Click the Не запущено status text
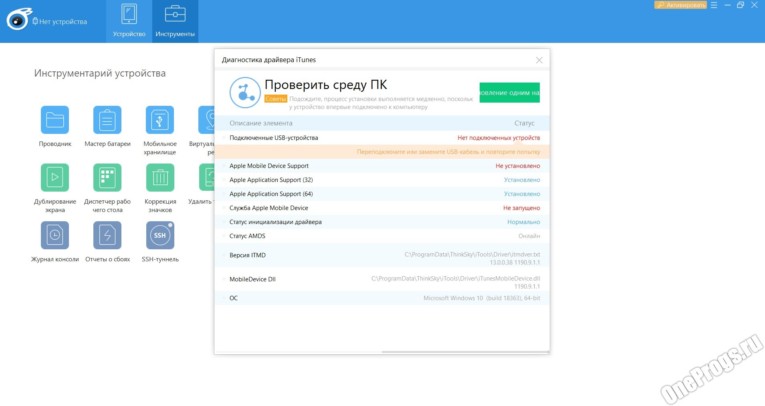The image size is (765, 406). click(522, 208)
